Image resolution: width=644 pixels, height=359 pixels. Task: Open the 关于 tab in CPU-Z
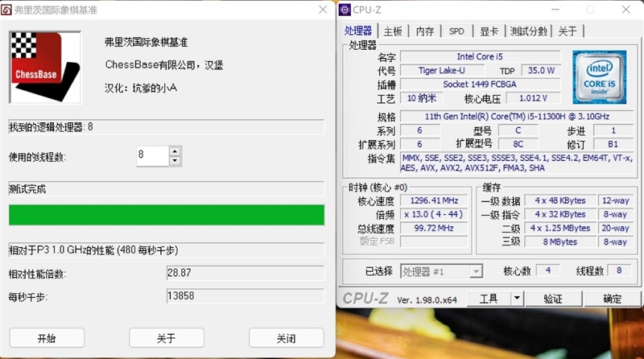(x=568, y=31)
